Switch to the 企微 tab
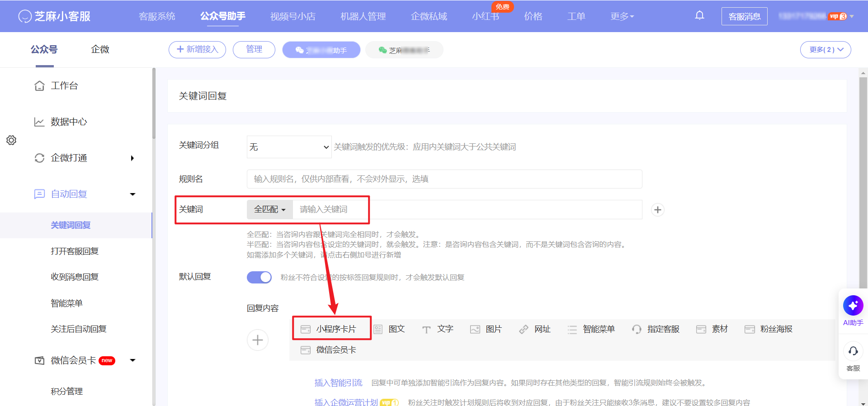Viewport: 868px width, 406px height. 100,49
